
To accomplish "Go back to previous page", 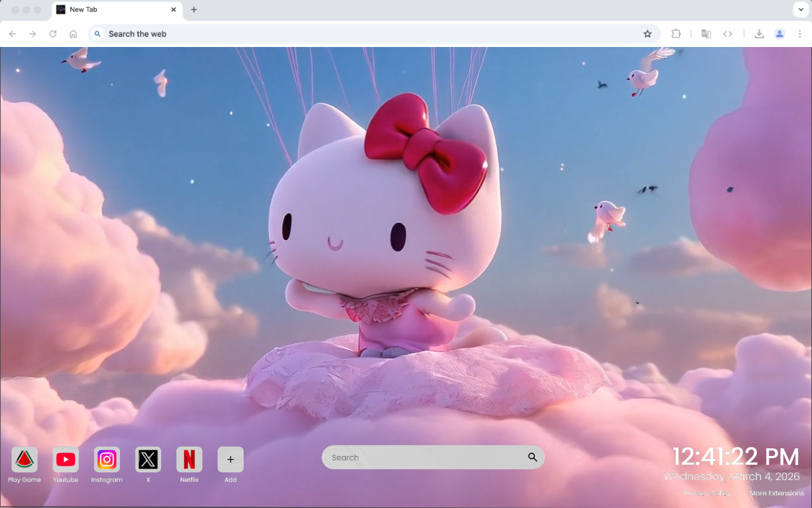I will click(13, 34).
